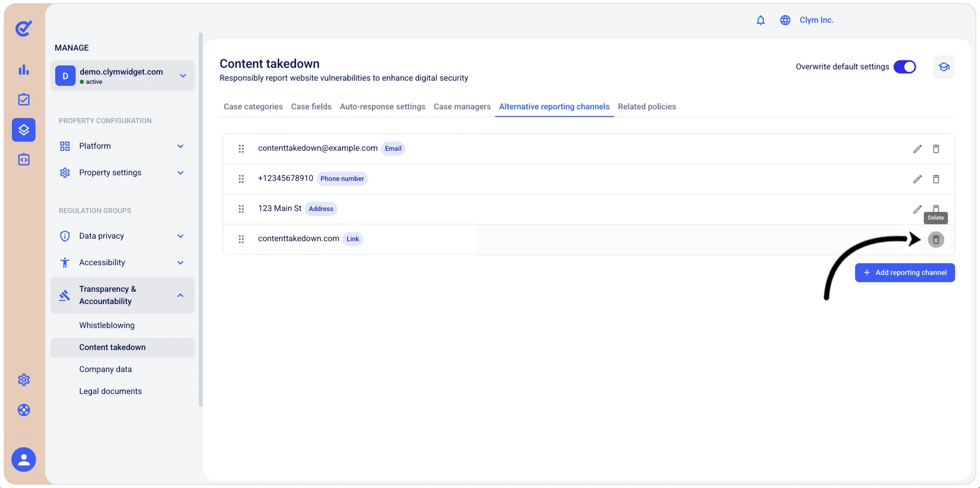
Task: Open the checklist calendar sidebar icon
Action: coord(24,100)
